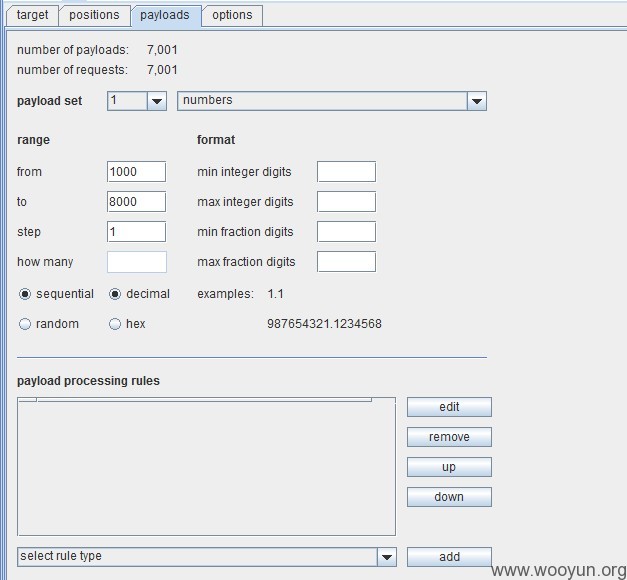Click the example value 1.1
Image resolution: width=627 pixels, height=580 pixels.
click(276, 294)
